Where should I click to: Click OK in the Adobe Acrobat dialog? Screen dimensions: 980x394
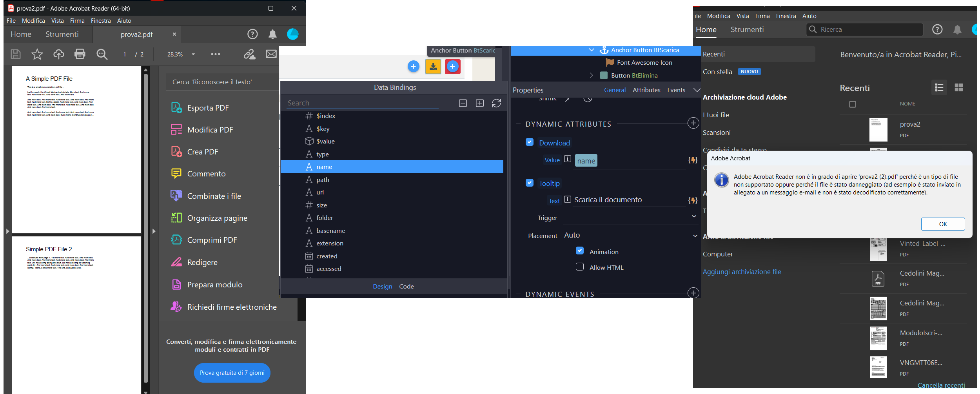(x=943, y=224)
